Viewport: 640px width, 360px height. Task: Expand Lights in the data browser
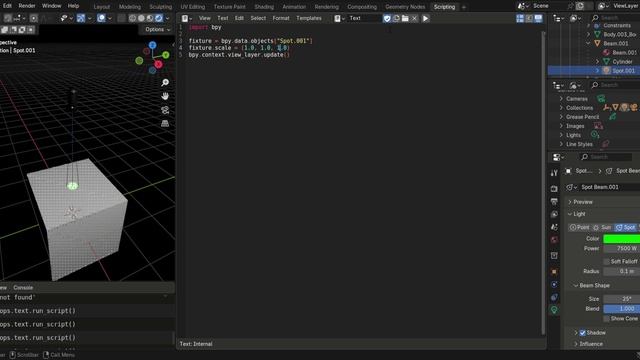[561, 135]
